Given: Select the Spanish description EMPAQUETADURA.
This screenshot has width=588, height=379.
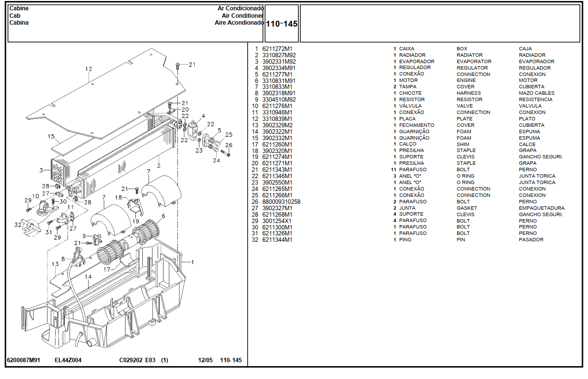Looking at the screenshot, I should (x=542, y=208).
